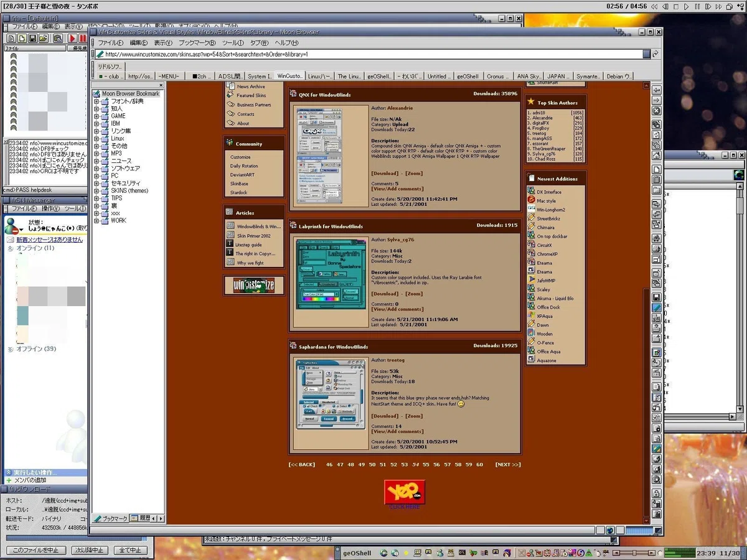This screenshot has height=560, width=747.
Task: Collapse the オンライン (11) contact group
Action: [x=10, y=248]
